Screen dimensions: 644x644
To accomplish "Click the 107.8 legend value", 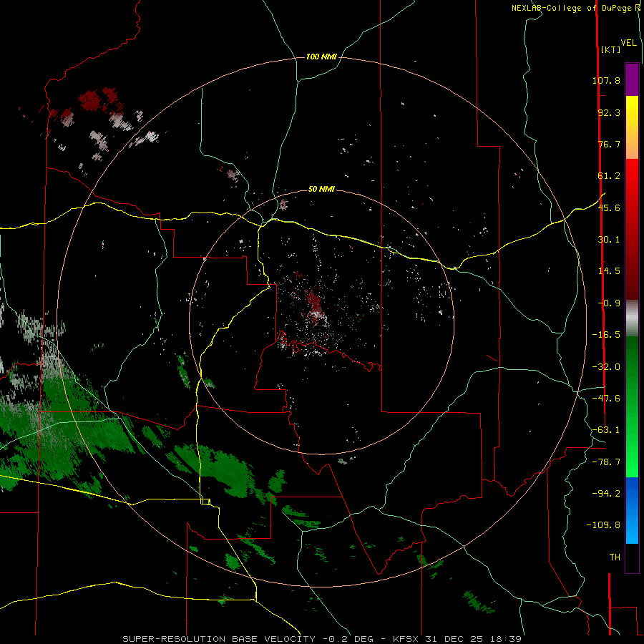I will 606,80.
